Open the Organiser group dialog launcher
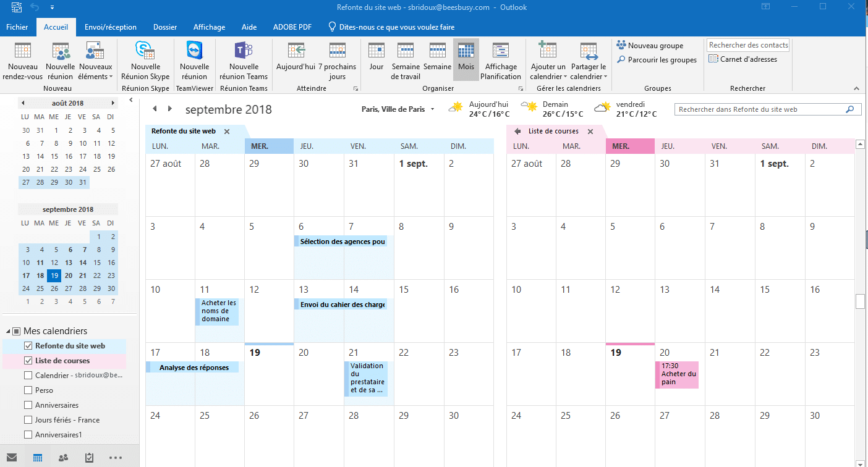The image size is (868, 467). click(x=519, y=89)
